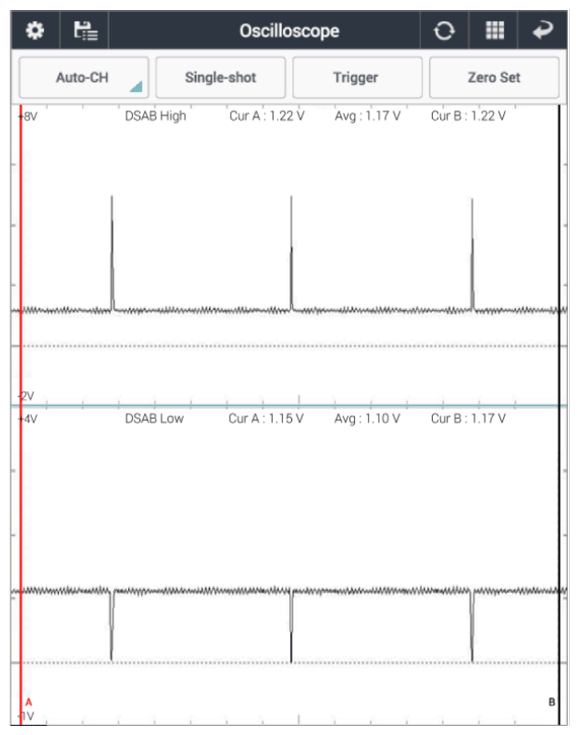Click the red cursor A label

(29, 702)
